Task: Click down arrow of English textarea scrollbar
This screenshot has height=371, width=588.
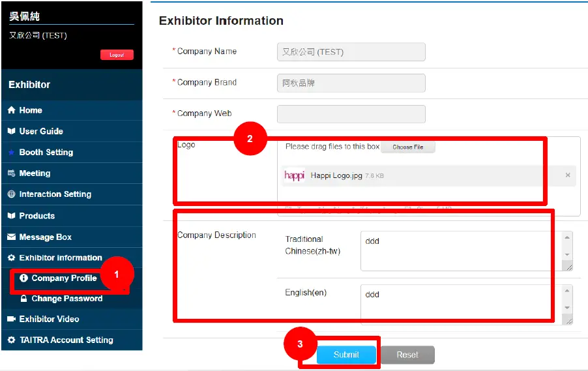Action: [x=567, y=308]
